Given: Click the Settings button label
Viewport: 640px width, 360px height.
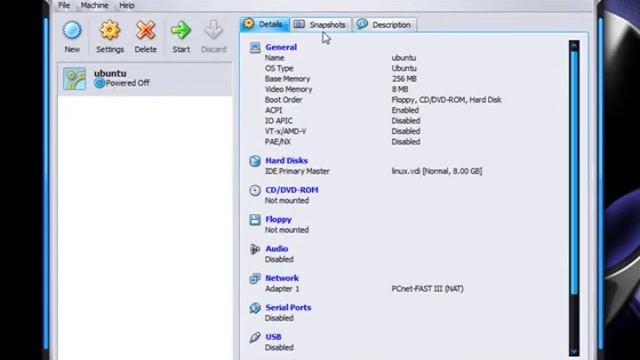Looking at the screenshot, I should [110, 49].
